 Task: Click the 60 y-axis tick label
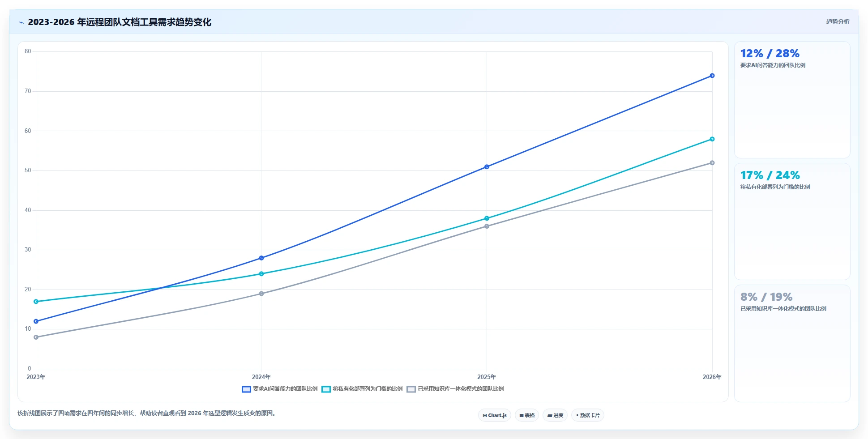pyautogui.click(x=28, y=131)
